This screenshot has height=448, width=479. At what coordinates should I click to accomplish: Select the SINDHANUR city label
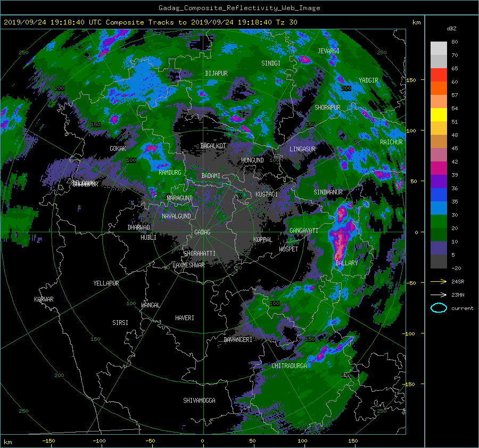pos(328,192)
